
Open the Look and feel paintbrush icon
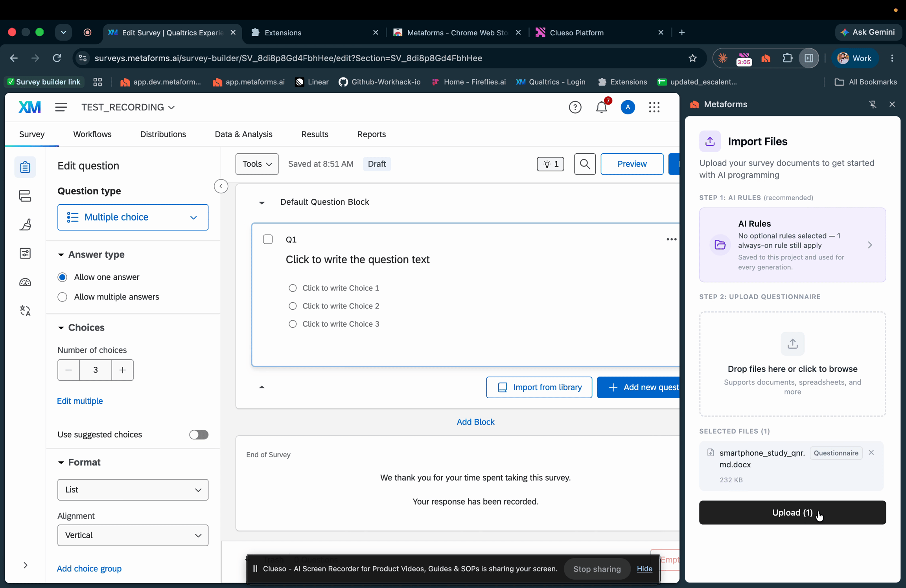(x=25, y=224)
